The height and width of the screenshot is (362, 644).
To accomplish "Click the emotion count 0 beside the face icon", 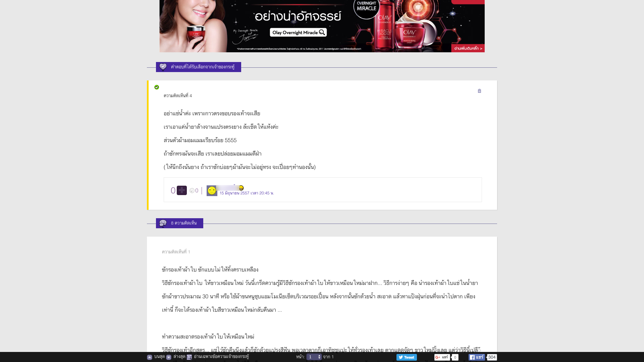I will [197, 190].
